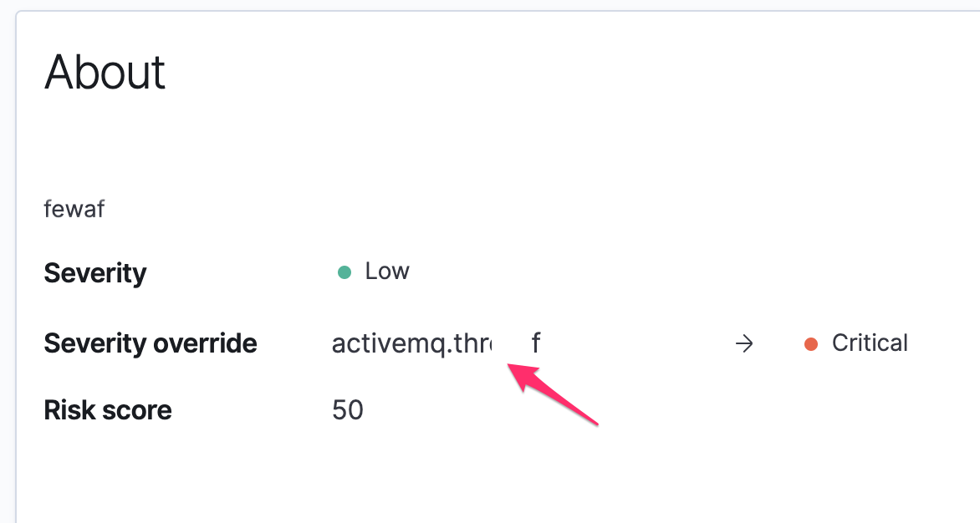The image size is (980, 523).
Task: Click the right-arrow icon in Severity override row
Action: click(743, 343)
